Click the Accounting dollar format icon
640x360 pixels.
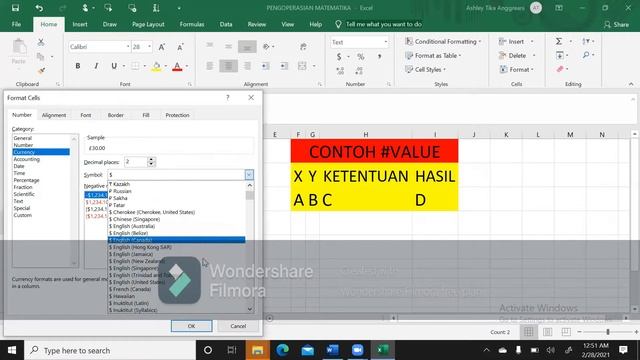tap(339, 57)
